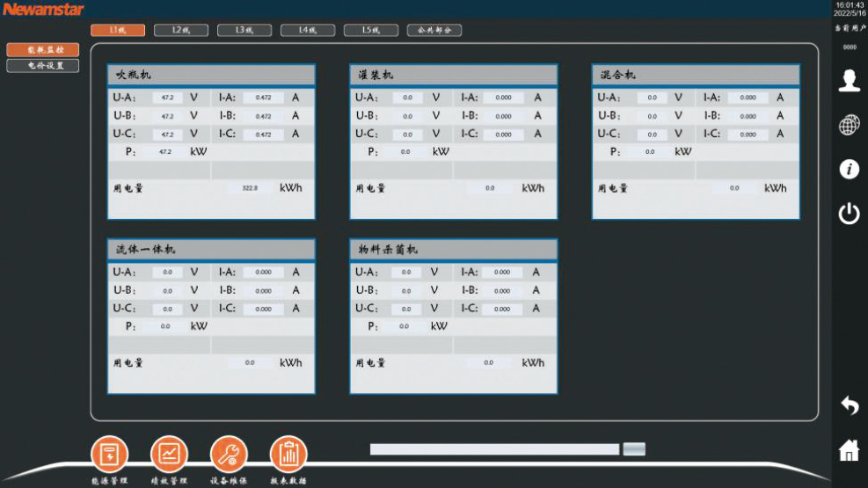Click the 用电量 kWh value in 混合机

(734, 188)
